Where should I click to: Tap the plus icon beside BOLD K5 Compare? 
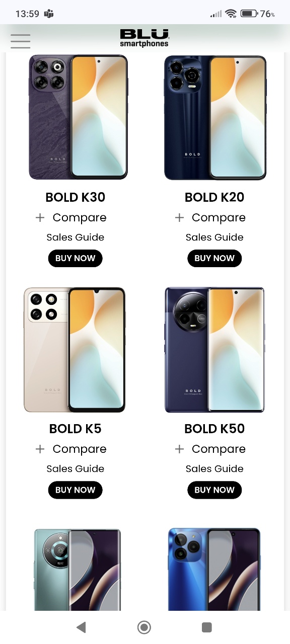[x=40, y=449]
